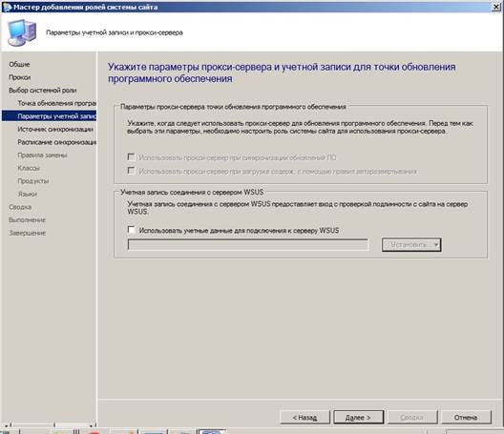Go back with the Назад button

pyautogui.click(x=304, y=417)
